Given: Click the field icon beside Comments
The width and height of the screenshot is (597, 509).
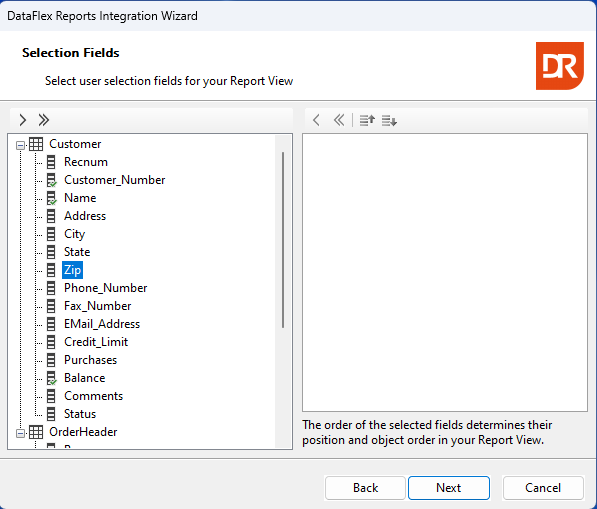Looking at the screenshot, I should (x=51, y=396).
